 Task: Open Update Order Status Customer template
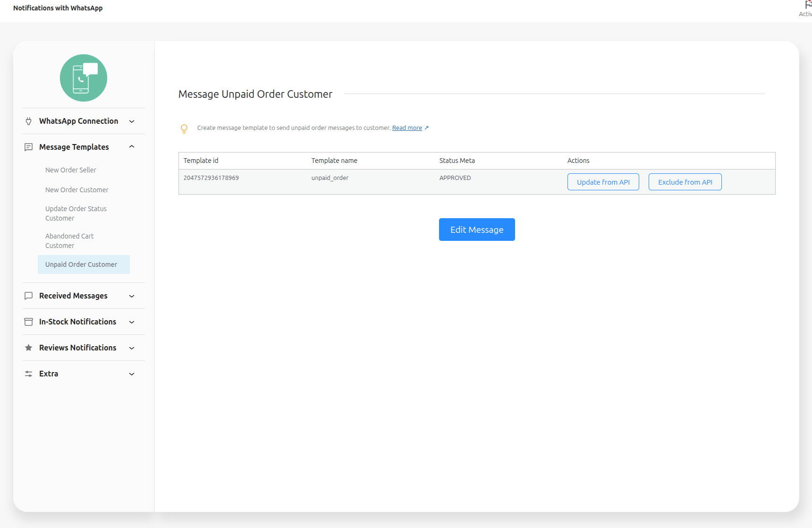[x=76, y=213]
